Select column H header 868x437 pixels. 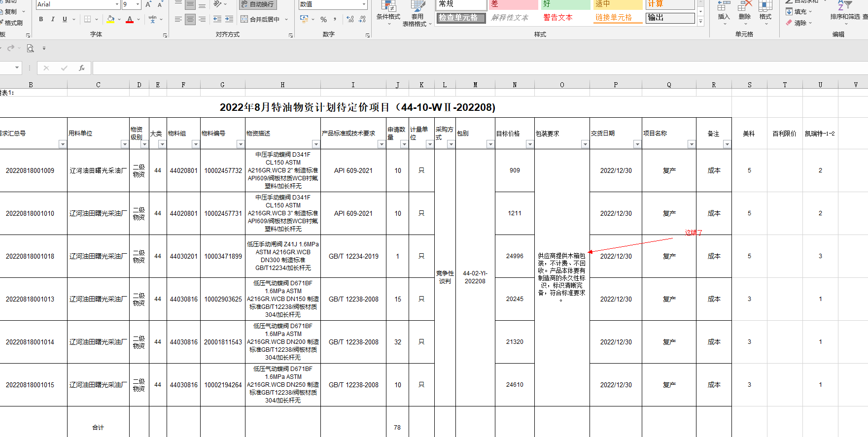click(282, 85)
